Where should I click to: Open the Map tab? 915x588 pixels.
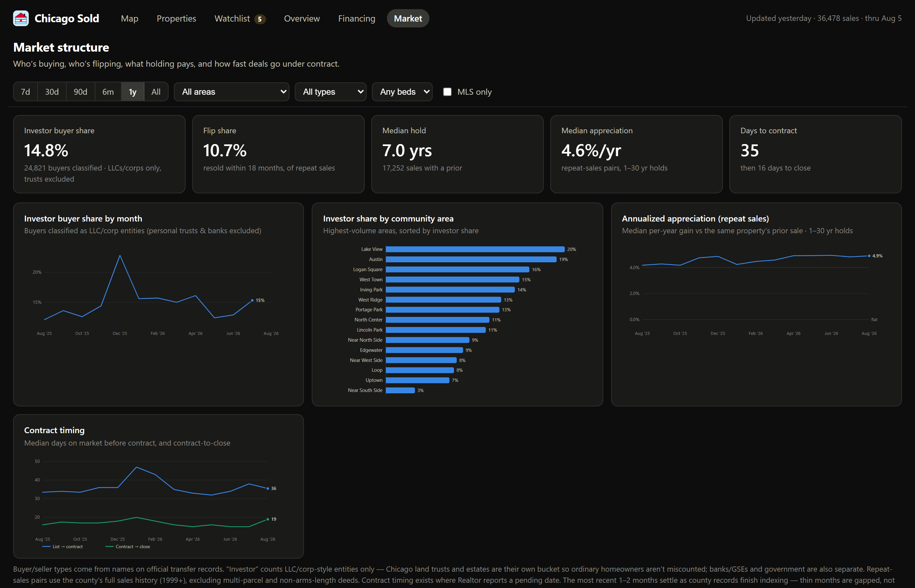[x=129, y=18]
